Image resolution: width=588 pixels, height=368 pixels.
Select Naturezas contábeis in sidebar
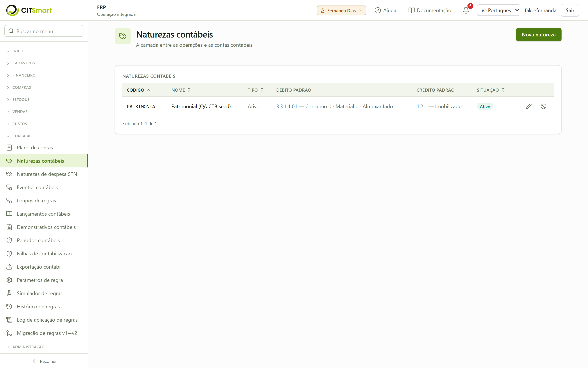[x=44, y=161]
